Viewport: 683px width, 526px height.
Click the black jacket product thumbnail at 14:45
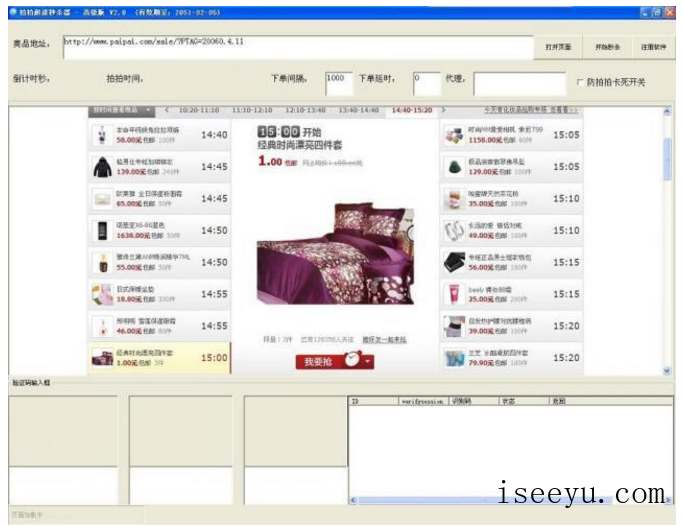pos(102,167)
